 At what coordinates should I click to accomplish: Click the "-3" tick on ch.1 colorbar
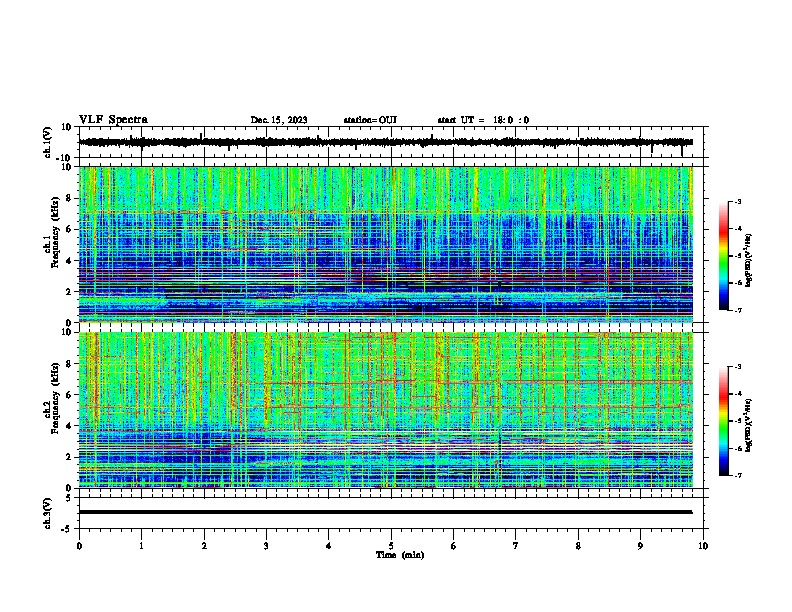[x=738, y=201]
